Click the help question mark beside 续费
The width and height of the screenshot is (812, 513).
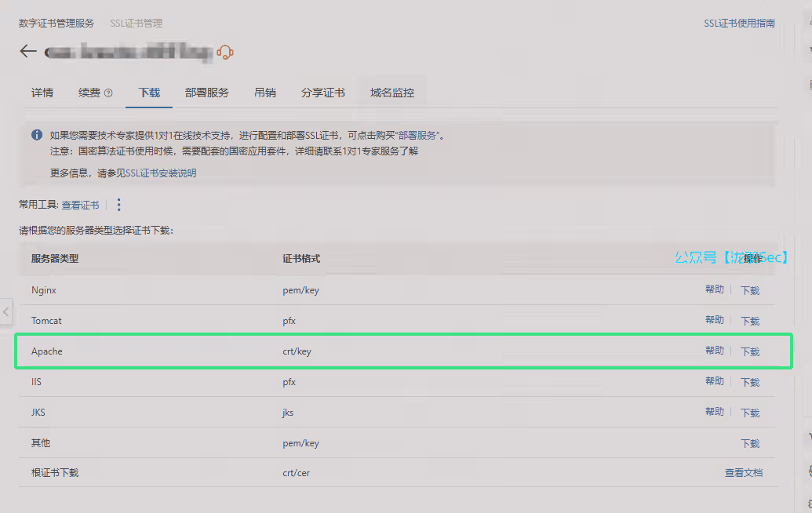coord(108,93)
